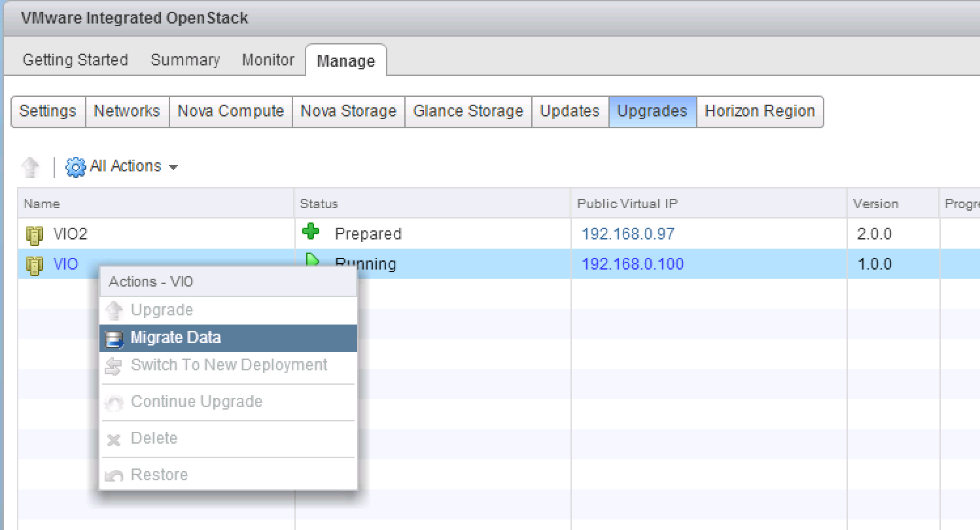Switch to the Monitor tab
Screen dimensions: 980x530
pos(268,60)
